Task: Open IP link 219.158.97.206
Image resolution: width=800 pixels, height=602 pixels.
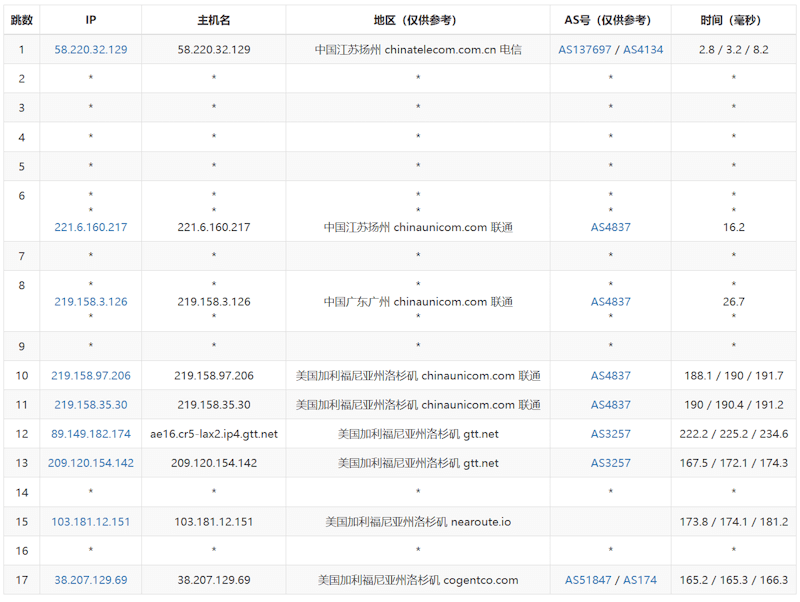Action: pyautogui.click(x=91, y=375)
